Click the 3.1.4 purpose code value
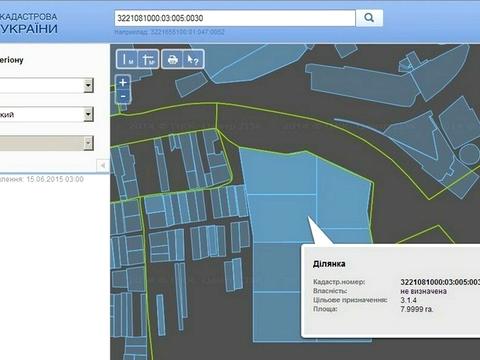Viewport: 480px width, 360px height. tap(408, 300)
